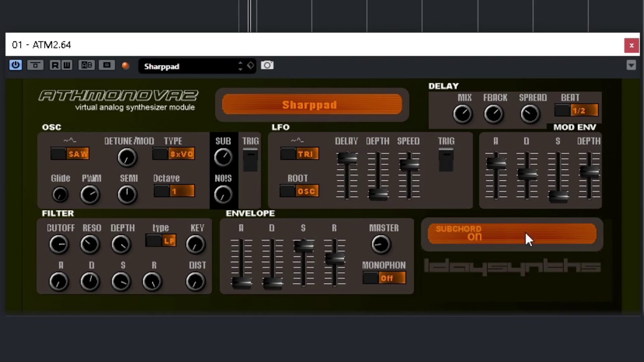Image resolution: width=644 pixels, height=362 pixels.
Task: Move the ENVELOPE S slider
Action: point(304,246)
